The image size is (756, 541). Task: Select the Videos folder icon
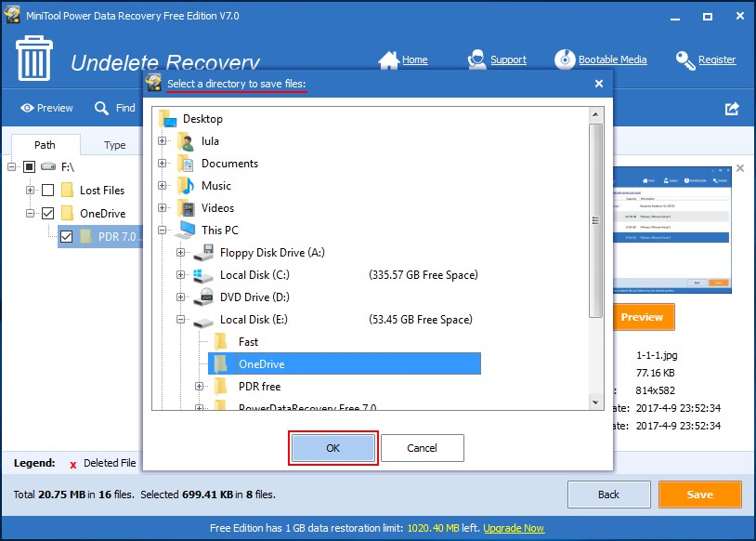tap(186, 208)
